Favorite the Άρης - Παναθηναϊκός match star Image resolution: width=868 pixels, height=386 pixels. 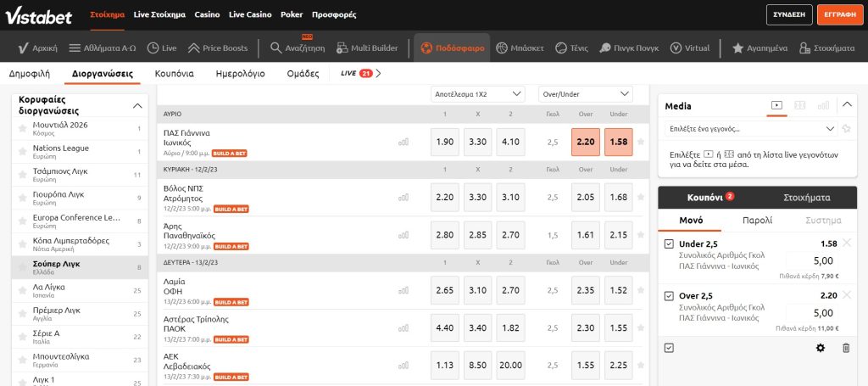coord(641,235)
